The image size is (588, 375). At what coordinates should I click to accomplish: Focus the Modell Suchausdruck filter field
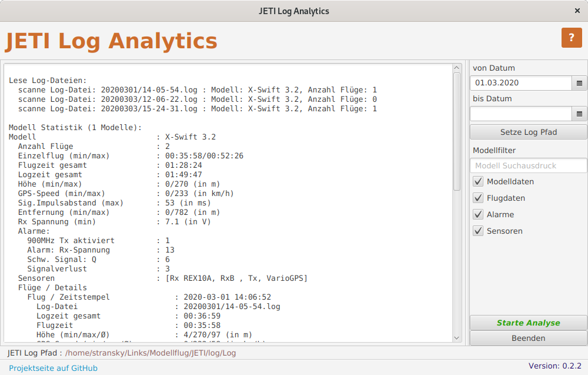(529, 165)
